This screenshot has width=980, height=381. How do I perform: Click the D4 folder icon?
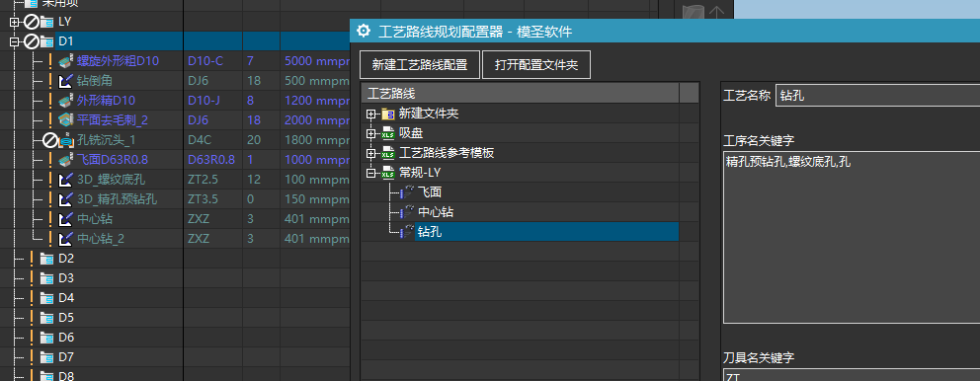[47, 298]
